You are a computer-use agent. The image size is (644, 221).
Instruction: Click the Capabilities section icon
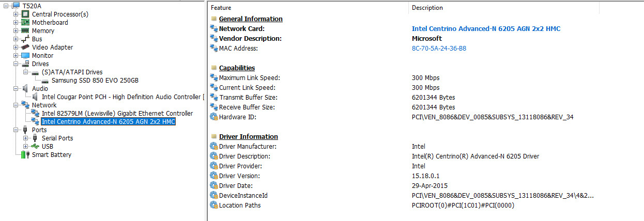(x=214, y=68)
